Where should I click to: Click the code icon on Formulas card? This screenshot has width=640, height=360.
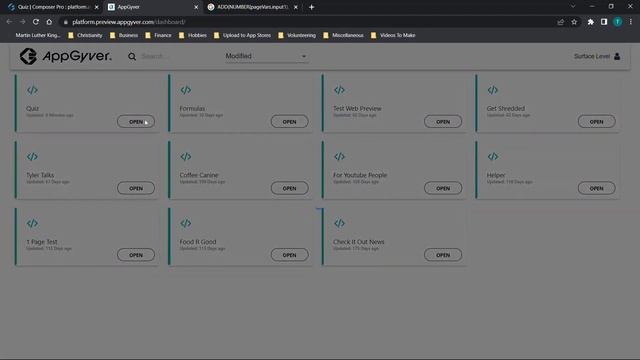point(186,90)
